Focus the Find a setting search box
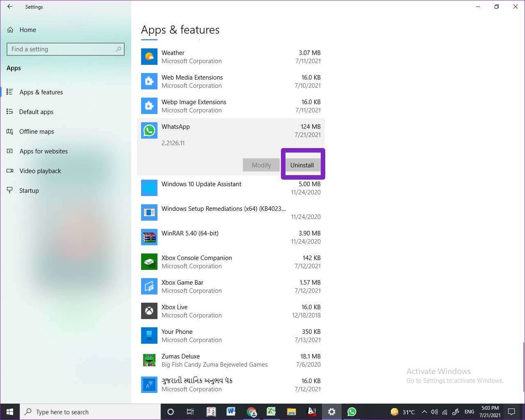The width and height of the screenshot is (525, 420). (x=66, y=49)
